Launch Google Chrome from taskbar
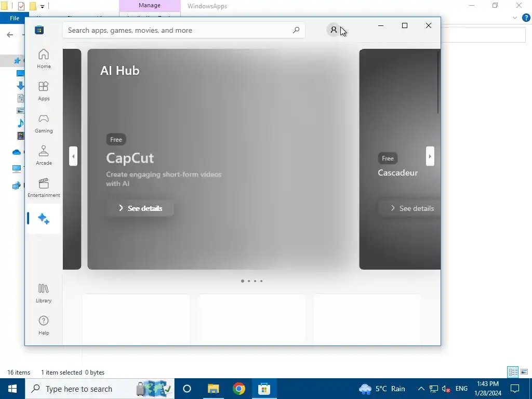Screen dimensions: 532x399 coord(239,389)
